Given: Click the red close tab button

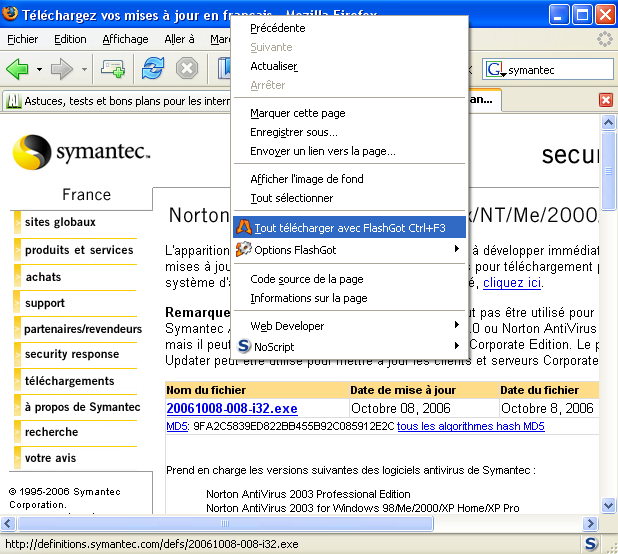Looking at the screenshot, I should pos(606,100).
